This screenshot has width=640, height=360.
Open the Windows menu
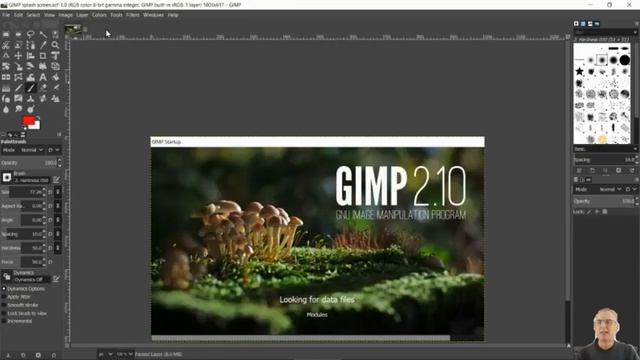coord(153,15)
